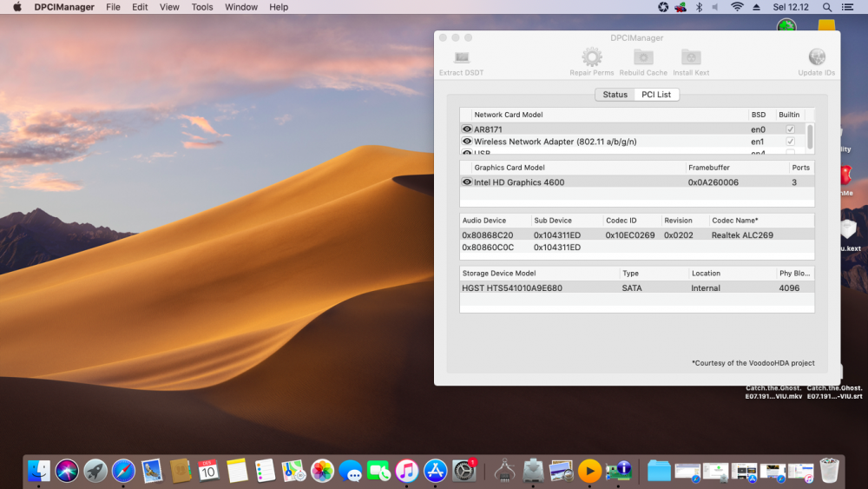
Task: Switch to the PCI List tab
Action: pyautogui.click(x=656, y=95)
